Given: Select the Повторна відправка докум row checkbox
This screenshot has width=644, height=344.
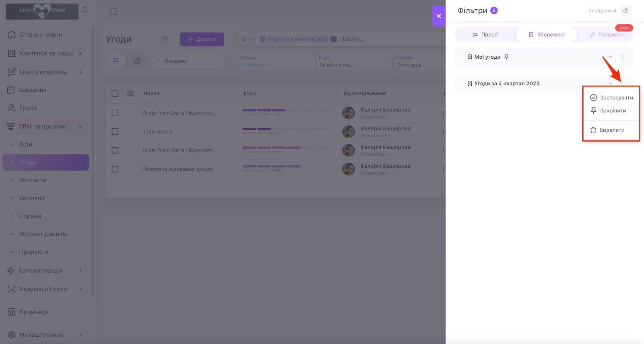Looking at the screenshot, I should (115, 169).
